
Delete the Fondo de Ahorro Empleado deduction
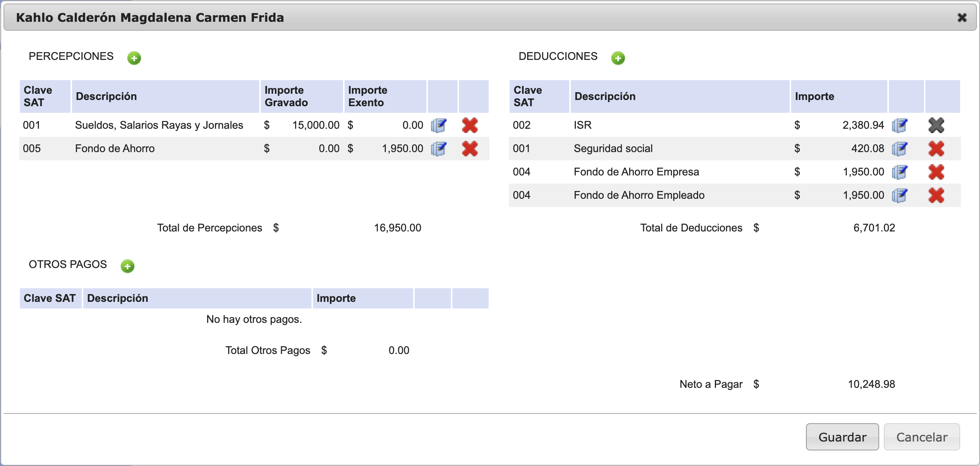936,195
